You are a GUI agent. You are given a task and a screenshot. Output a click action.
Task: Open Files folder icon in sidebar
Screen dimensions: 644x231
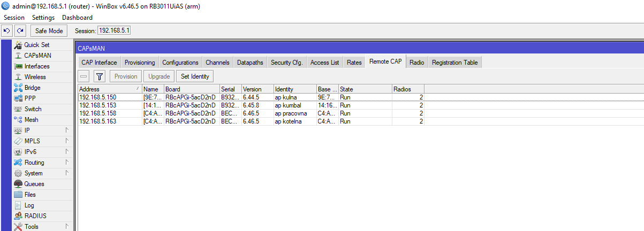coord(18,195)
